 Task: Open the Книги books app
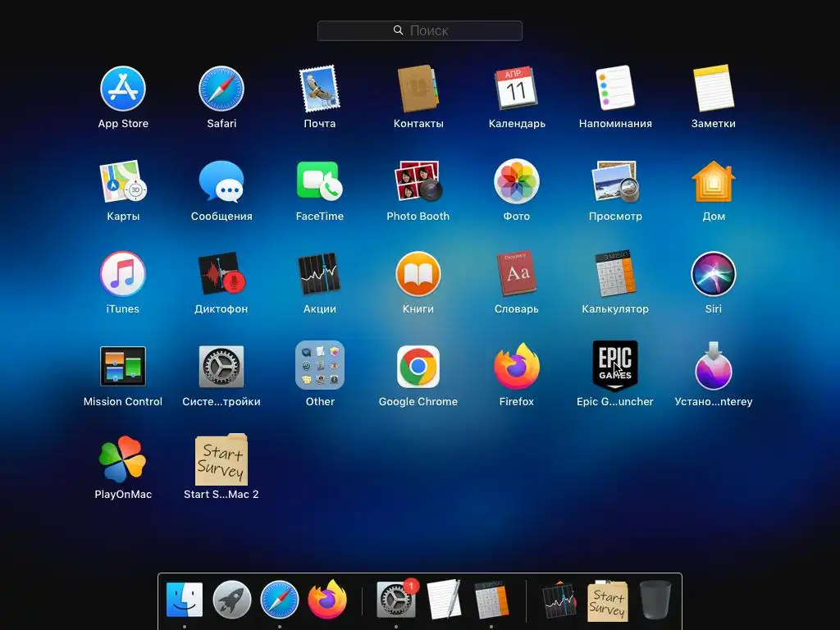click(x=418, y=274)
